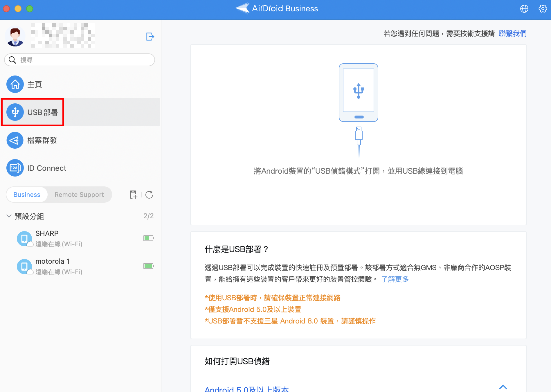Open the motorola 1 device name
Screen dimensions: 551x392
tap(53, 261)
